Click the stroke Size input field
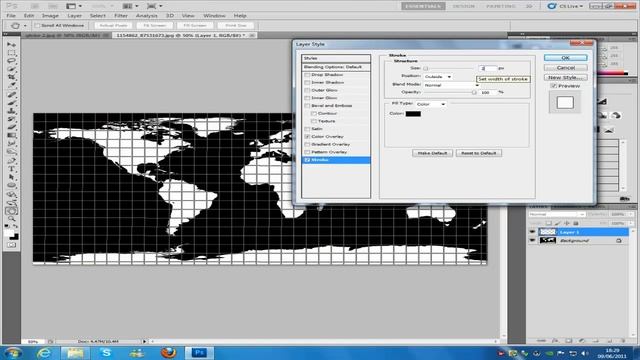The height and width of the screenshot is (360, 640). [x=488, y=68]
